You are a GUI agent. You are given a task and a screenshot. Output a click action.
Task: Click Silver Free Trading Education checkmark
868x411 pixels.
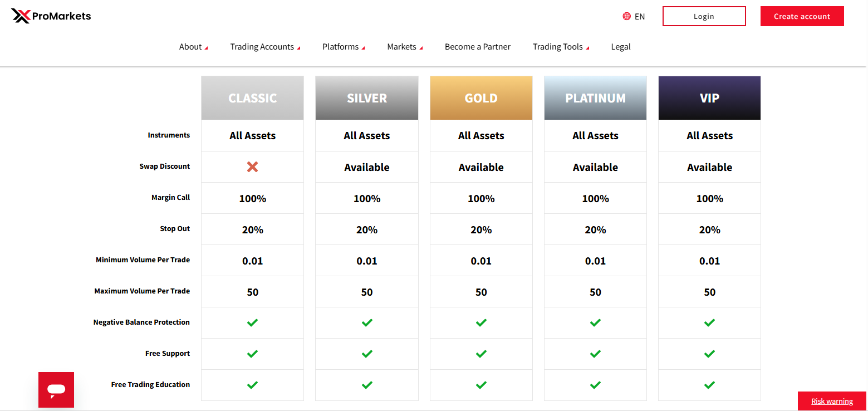(x=367, y=385)
